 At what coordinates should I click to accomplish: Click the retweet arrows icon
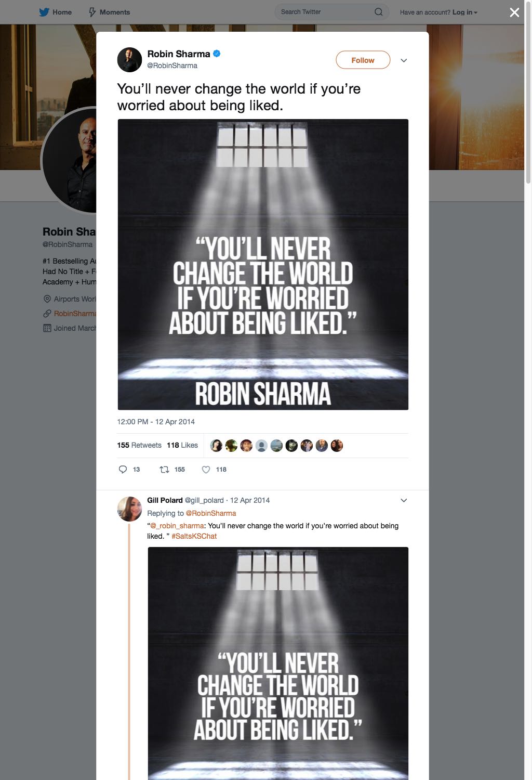164,469
